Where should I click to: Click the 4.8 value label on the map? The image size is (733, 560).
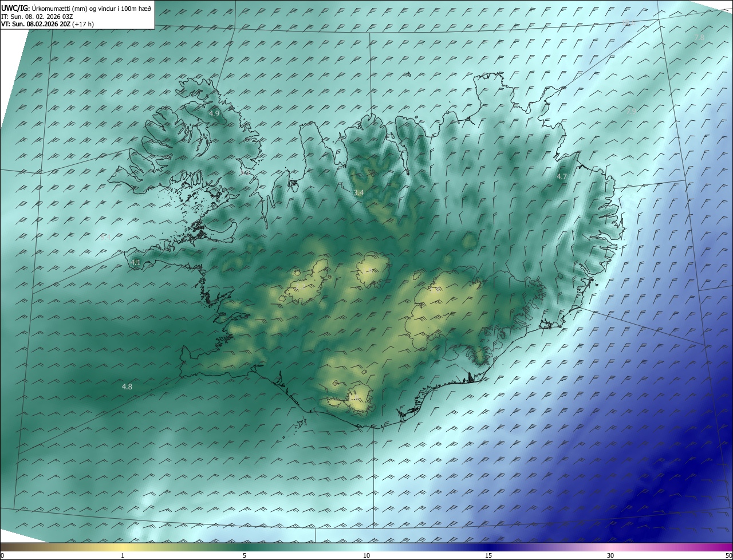pos(127,387)
